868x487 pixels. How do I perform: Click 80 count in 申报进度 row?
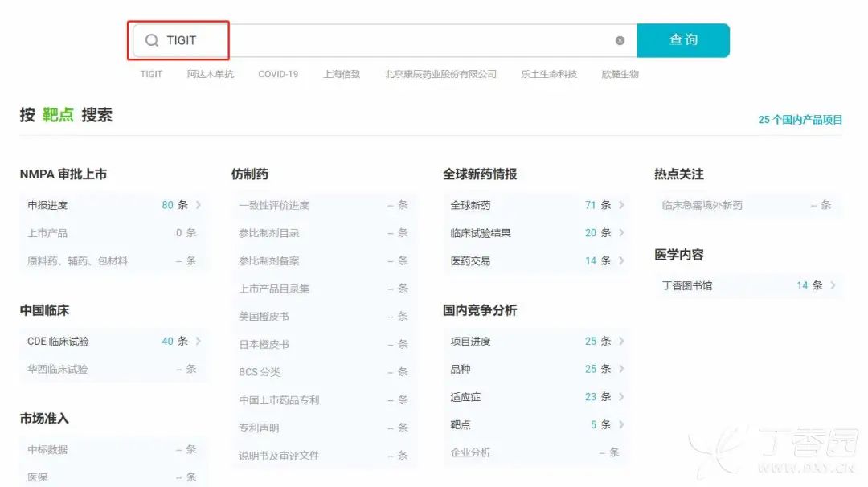(x=167, y=205)
